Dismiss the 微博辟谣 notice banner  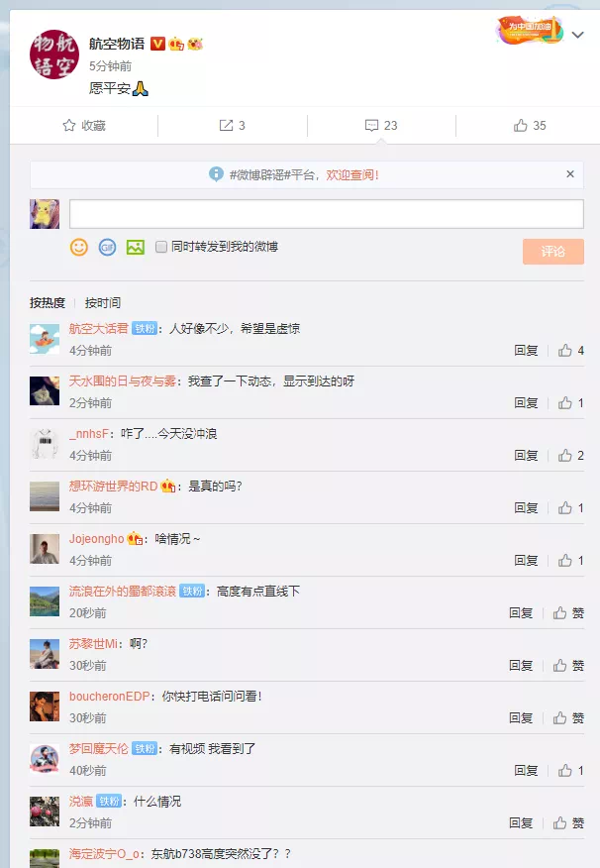570,173
